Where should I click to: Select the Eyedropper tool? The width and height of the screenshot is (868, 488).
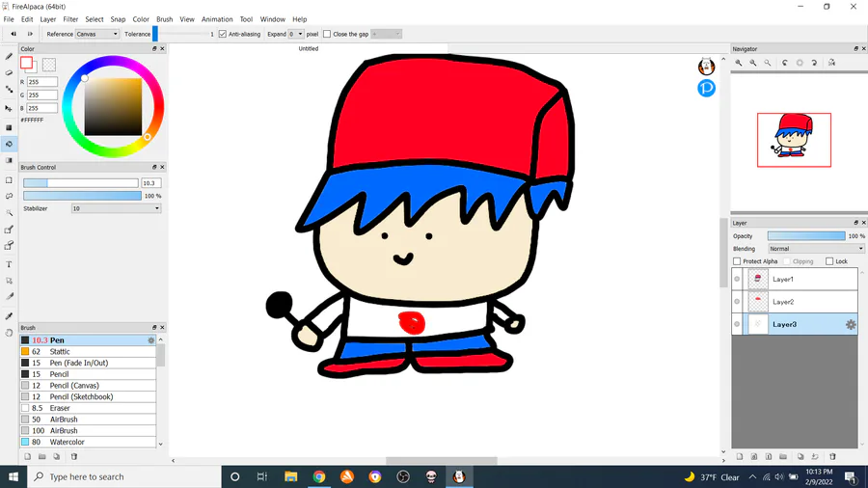click(x=9, y=316)
